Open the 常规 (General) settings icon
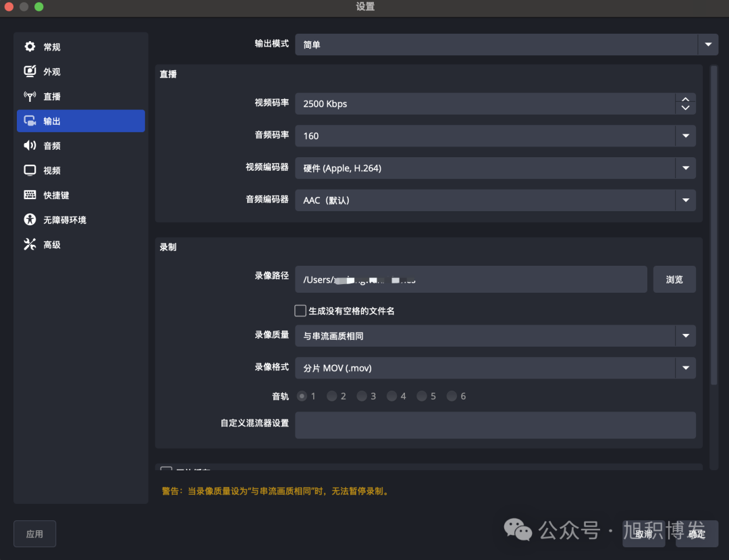 30,47
